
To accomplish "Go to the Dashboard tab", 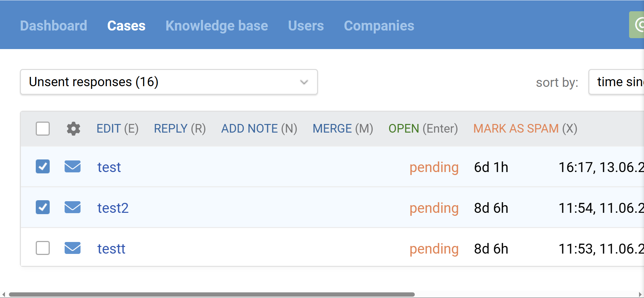I will coord(54,26).
